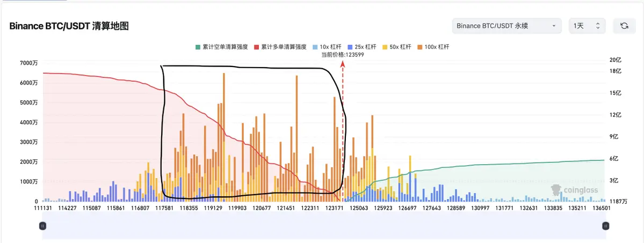Click the refresh icon button
The height and width of the screenshot is (243, 644).
(x=624, y=26)
